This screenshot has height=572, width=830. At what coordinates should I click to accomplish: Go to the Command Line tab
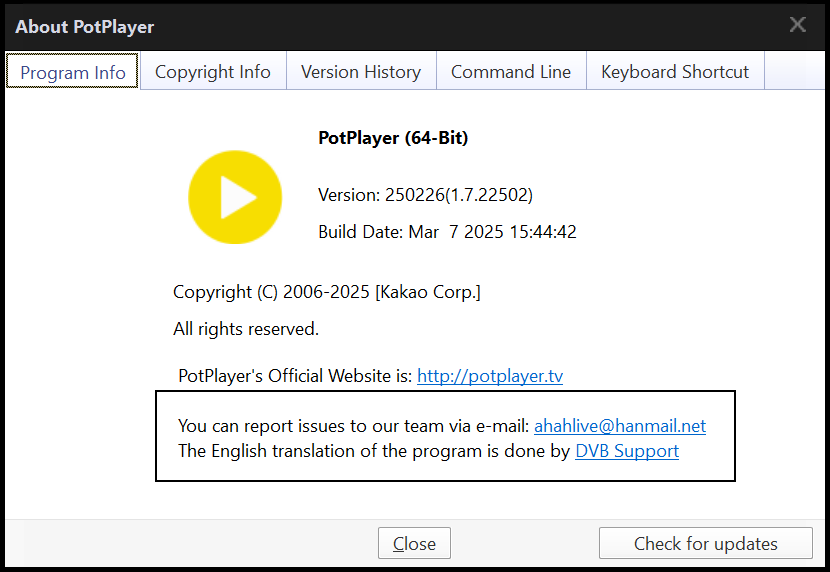coord(511,71)
